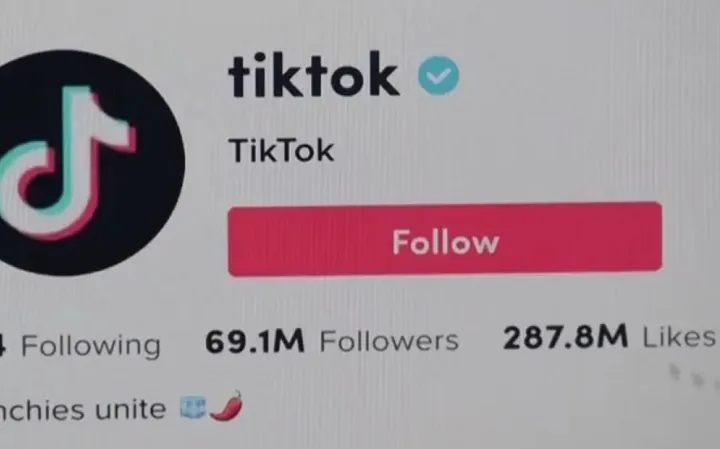Open the Followers label
Viewport: 720px width, 449px height.
389,341
